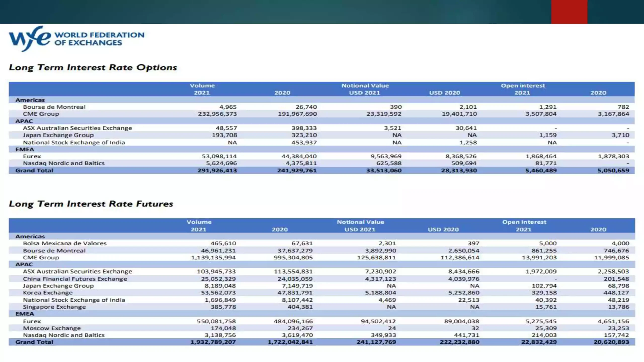The width and height of the screenshot is (644, 362).
Task: Select Korea Exchange row label
Action: [48, 293]
